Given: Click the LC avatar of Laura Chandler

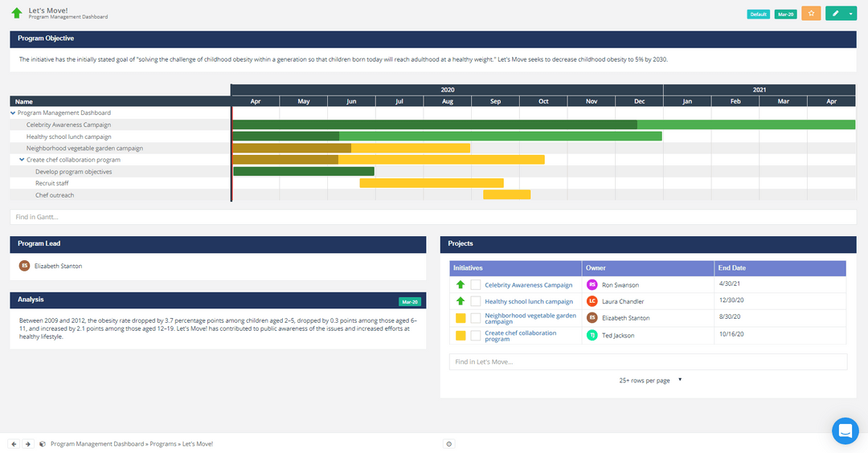Looking at the screenshot, I should (x=592, y=301).
